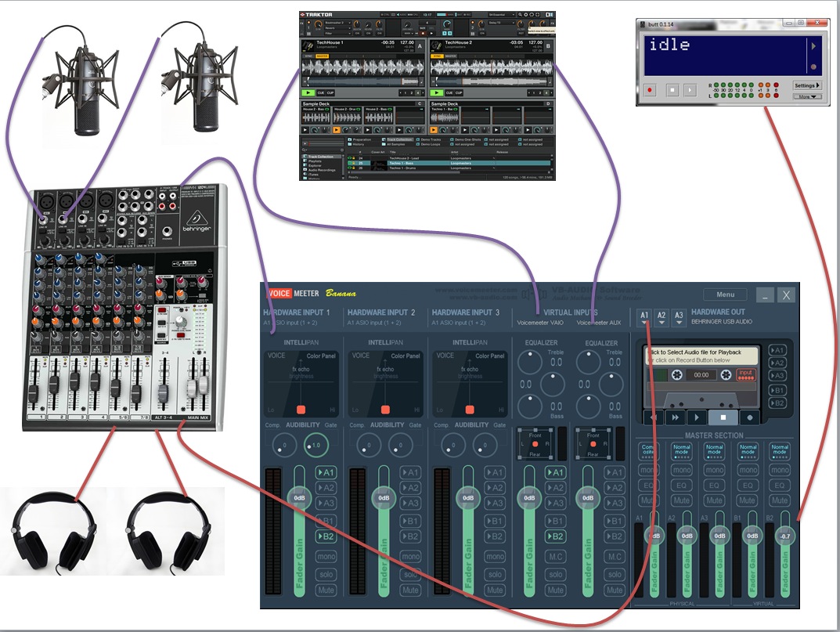Viewport: 840px width, 632px height.
Task: Enable the cassette A1 output button
Action: (x=777, y=350)
